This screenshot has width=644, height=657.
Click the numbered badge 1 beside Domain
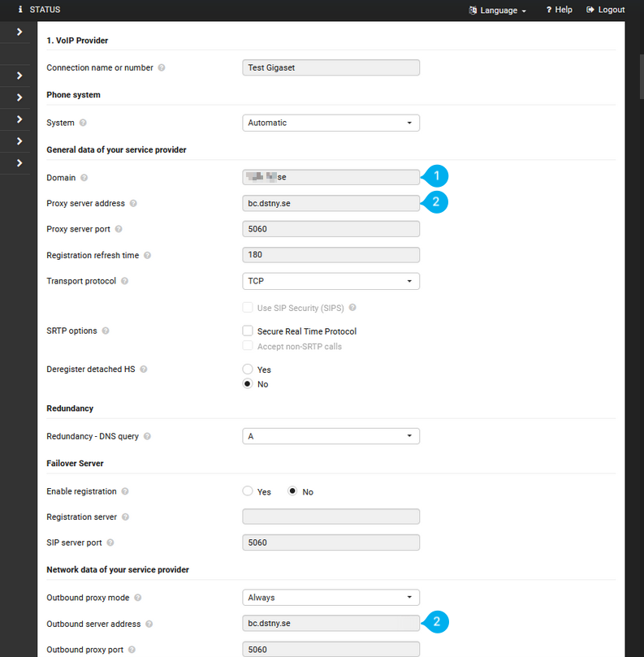[x=436, y=175]
